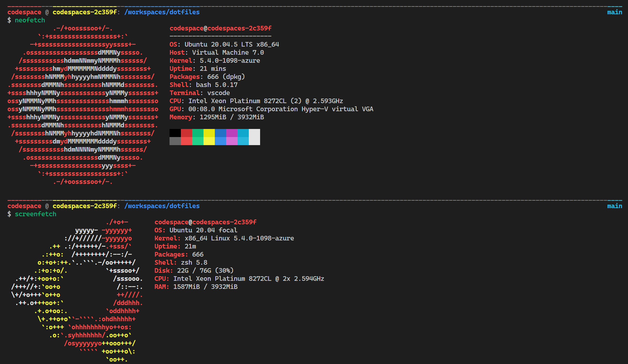Click the dark blue color block in the palette
The height and width of the screenshot is (364, 628).
pos(220,133)
